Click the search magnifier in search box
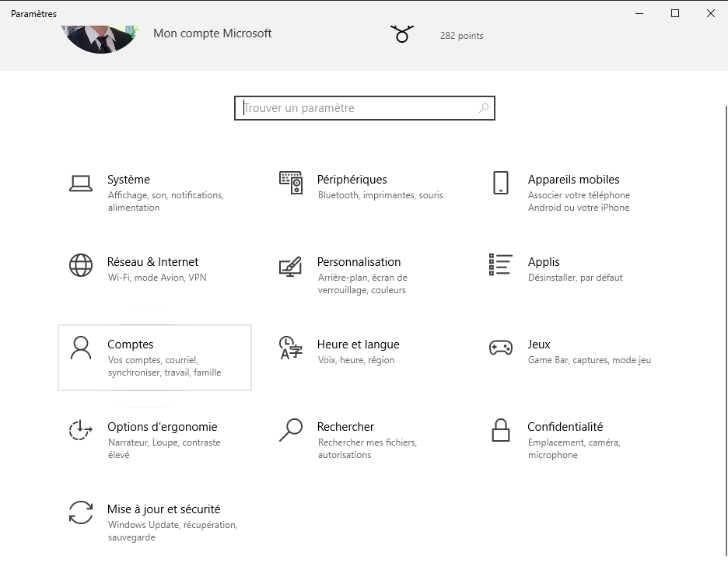 (x=484, y=108)
